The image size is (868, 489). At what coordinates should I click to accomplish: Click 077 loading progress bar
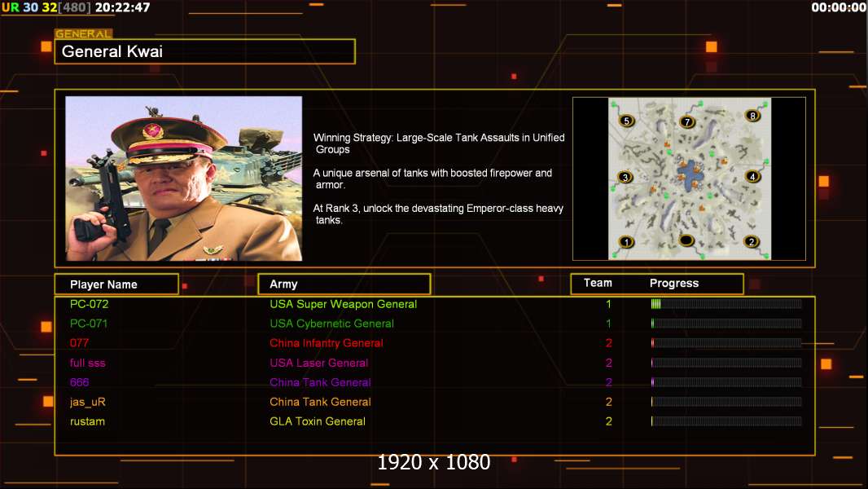726,343
